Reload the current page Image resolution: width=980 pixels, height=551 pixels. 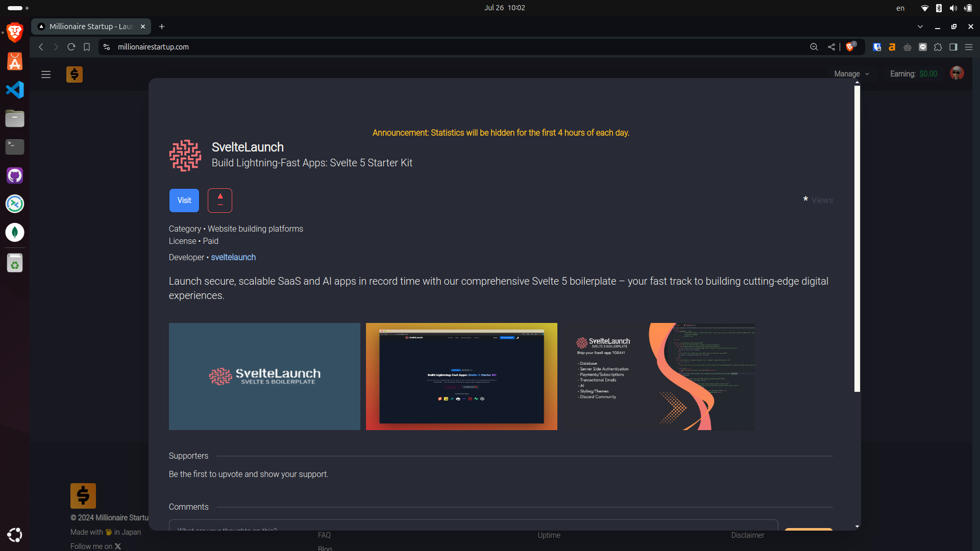(71, 47)
